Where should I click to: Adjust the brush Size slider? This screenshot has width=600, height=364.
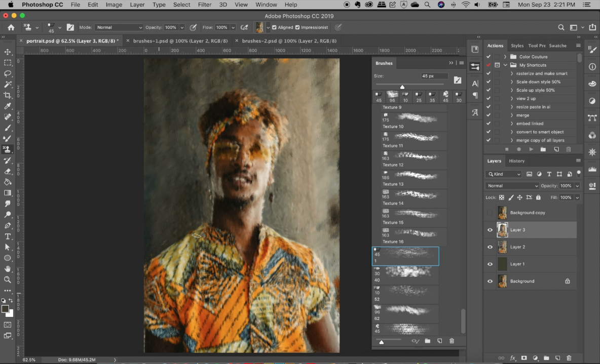[x=402, y=86]
